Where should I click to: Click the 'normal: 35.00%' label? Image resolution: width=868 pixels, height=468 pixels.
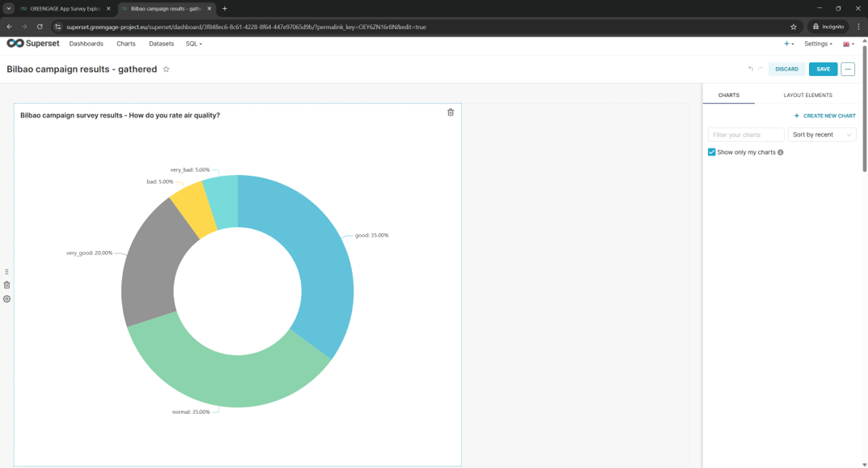click(x=190, y=412)
